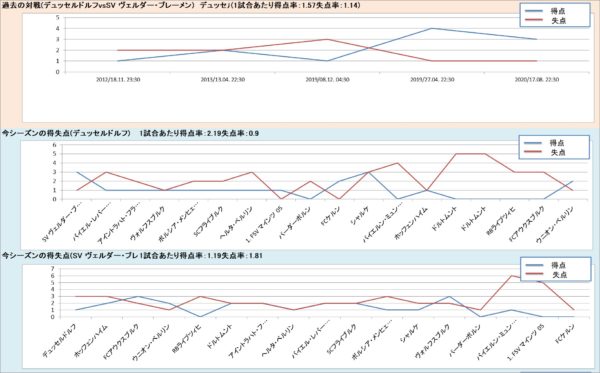The image size is (600, 373).
Task: Click デュッセルドルフ axis label in Bremen chart
Action: [60, 342]
